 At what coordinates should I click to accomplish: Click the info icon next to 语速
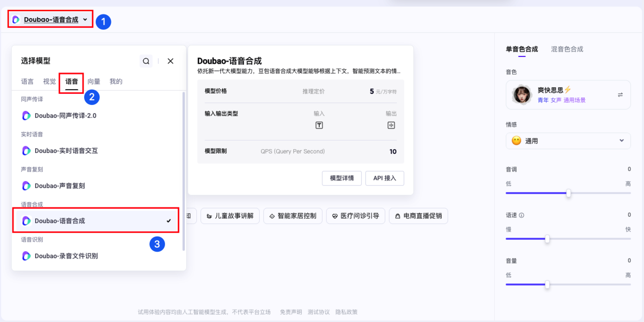[522, 215]
